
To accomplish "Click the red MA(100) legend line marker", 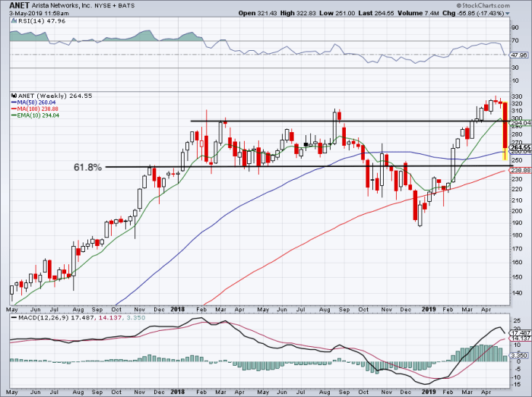I will tap(14, 109).
